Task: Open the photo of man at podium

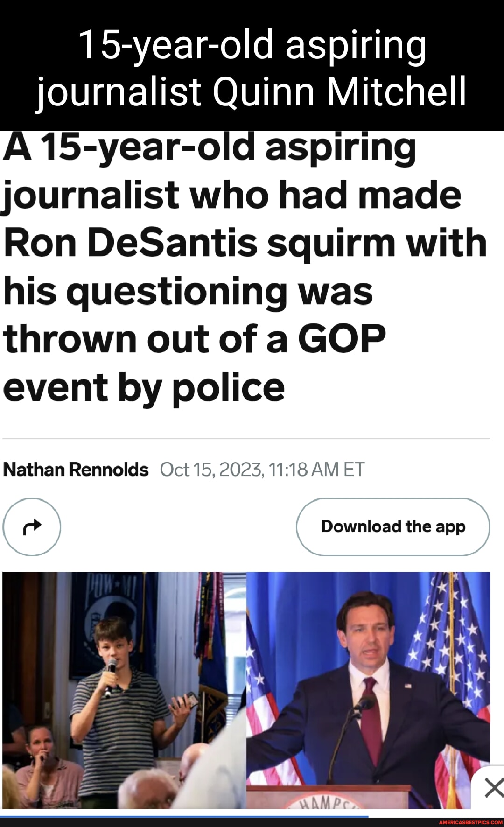Action: point(368,690)
